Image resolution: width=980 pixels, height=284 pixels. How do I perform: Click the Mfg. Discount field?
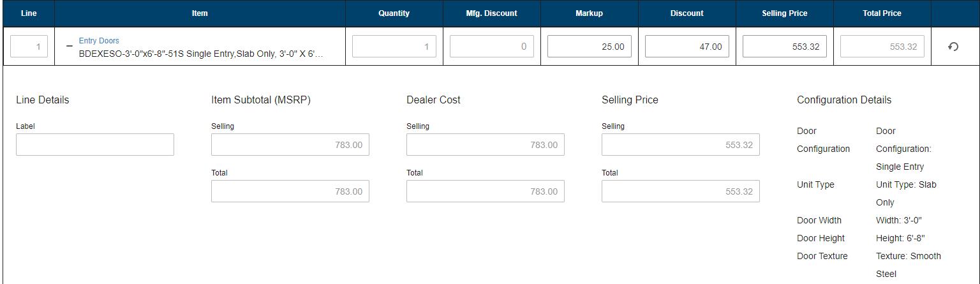(492, 47)
